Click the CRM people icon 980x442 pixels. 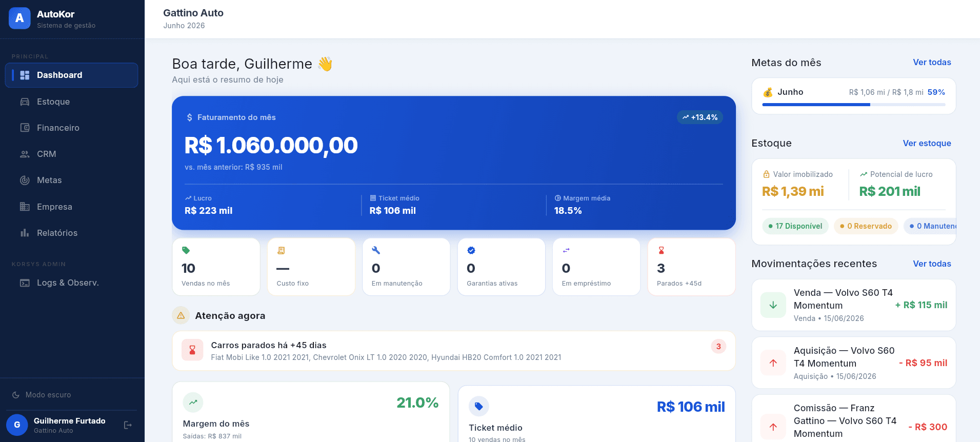[25, 154]
